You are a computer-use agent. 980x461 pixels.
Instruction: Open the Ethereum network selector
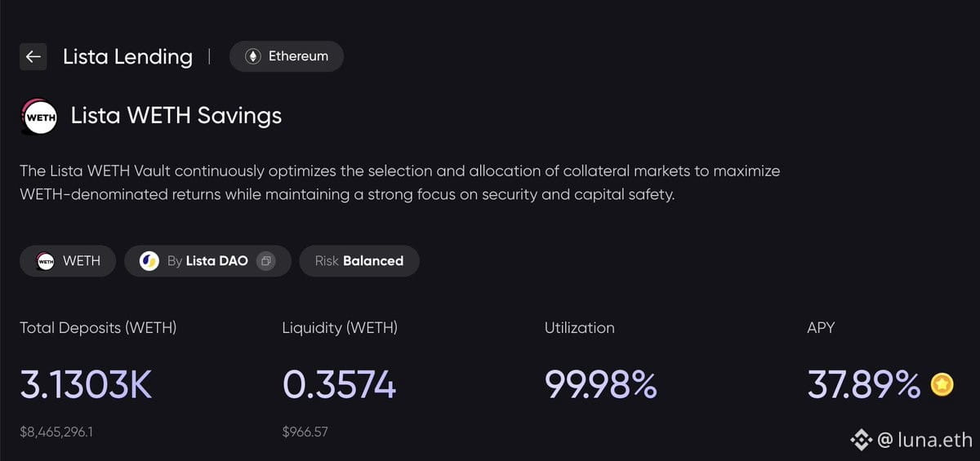[x=287, y=56]
